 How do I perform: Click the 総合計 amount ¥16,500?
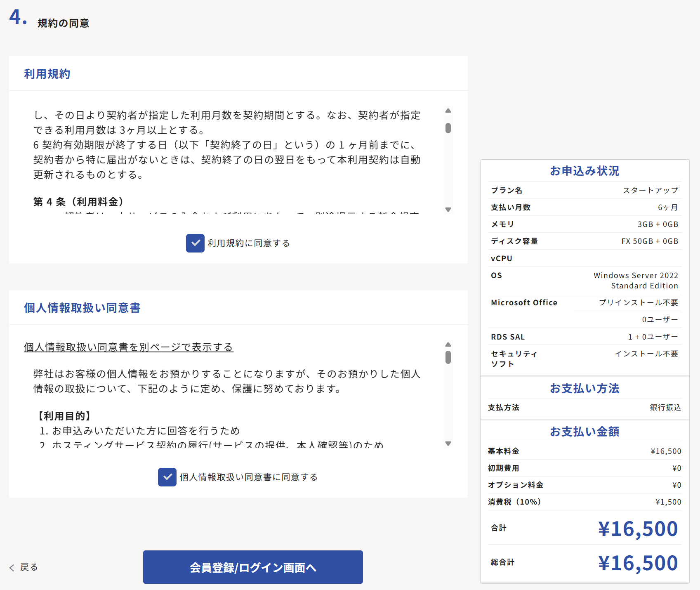pos(638,563)
